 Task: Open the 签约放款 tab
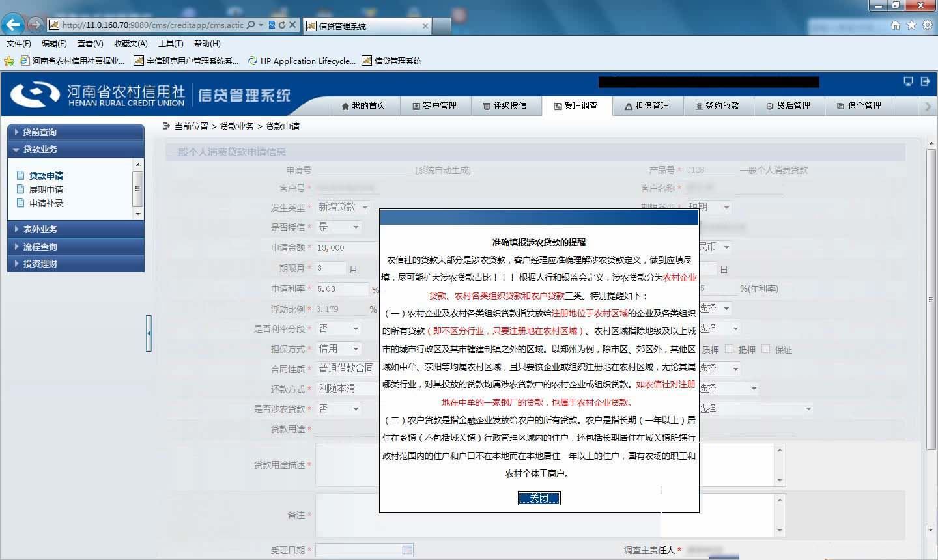pyautogui.click(x=717, y=105)
